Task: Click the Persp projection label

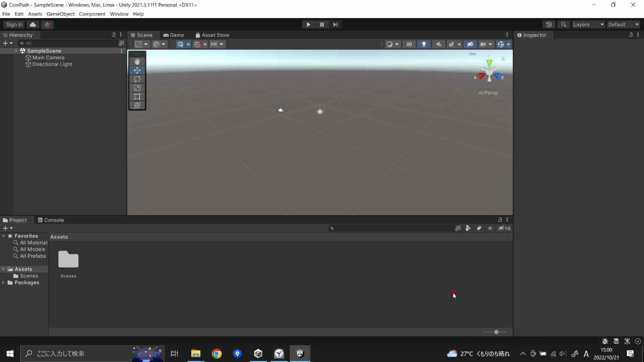Action: click(489, 93)
